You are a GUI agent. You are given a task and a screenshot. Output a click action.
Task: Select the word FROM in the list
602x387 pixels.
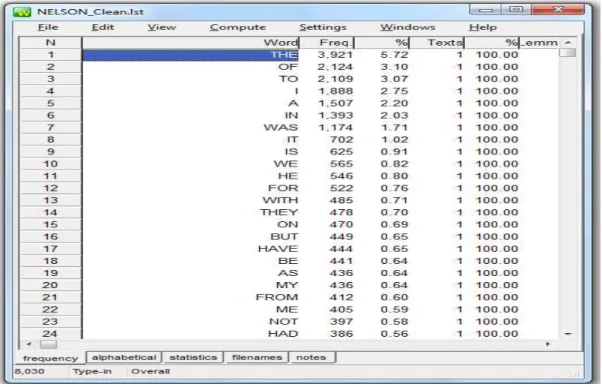coord(277,298)
